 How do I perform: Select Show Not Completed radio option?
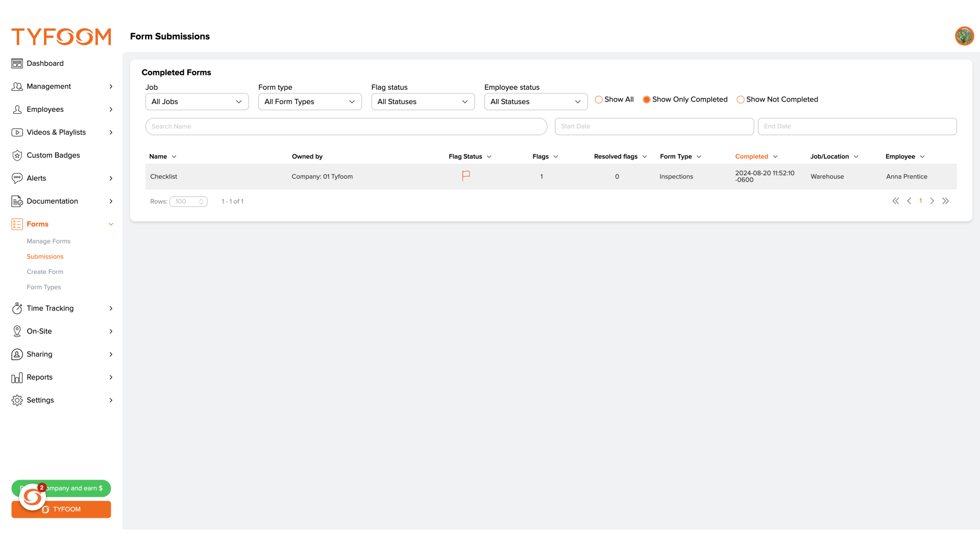(741, 99)
